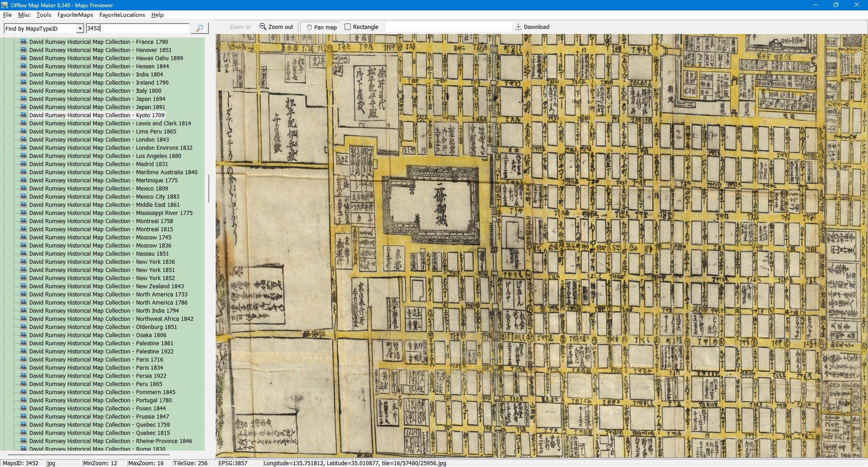Click the map icon beside Osaka 1806

tap(24, 335)
